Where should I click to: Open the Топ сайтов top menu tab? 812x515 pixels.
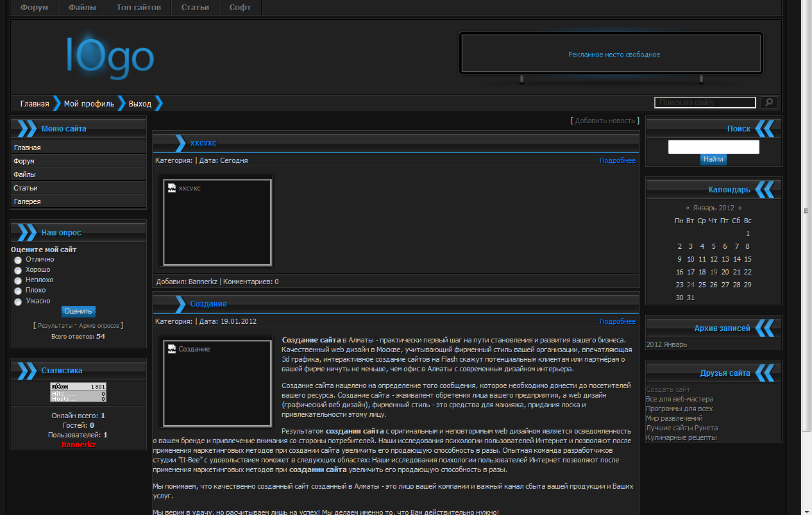pyautogui.click(x=139, y=8)
